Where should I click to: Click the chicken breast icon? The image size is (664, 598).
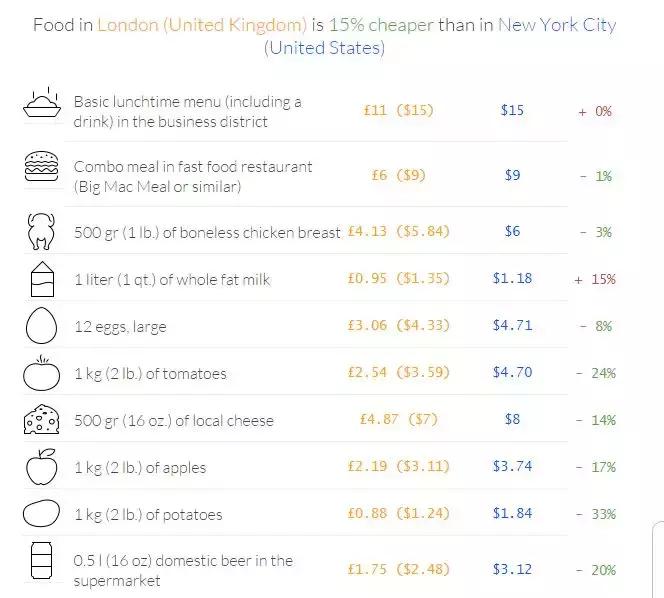pos(40,232)
